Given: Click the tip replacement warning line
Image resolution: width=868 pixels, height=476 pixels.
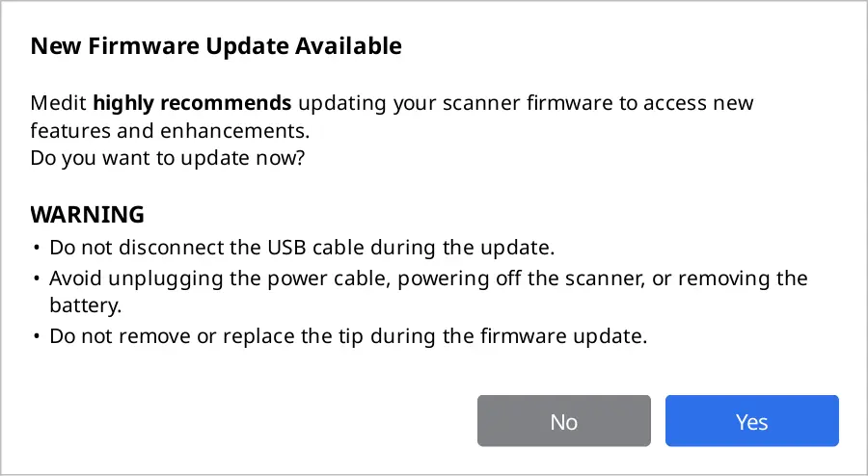Looking at the screenshot, I should 345,337.
